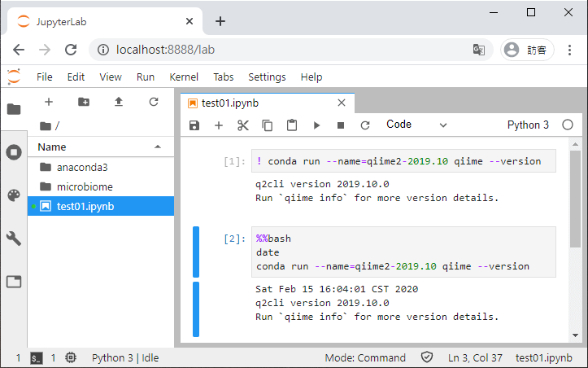The image size is (588, 368).
Task: Open the File menu
Action: [45, 77]
